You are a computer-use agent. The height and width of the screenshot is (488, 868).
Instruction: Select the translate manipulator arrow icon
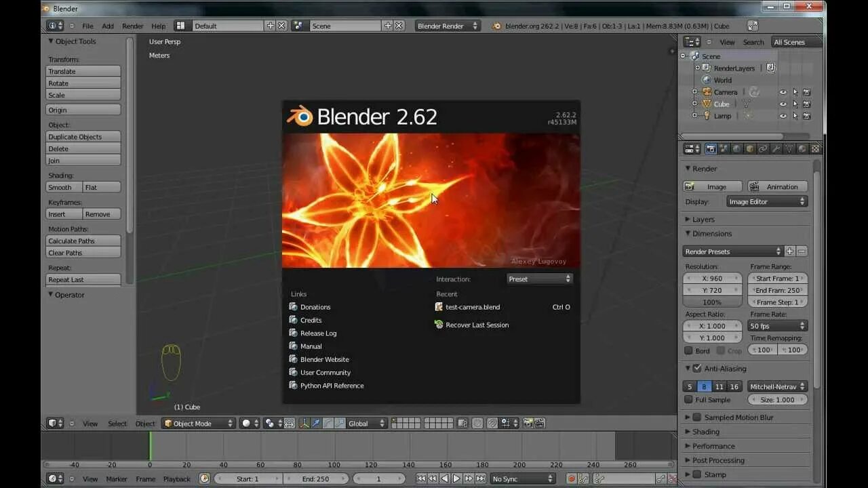click(316, 423)
